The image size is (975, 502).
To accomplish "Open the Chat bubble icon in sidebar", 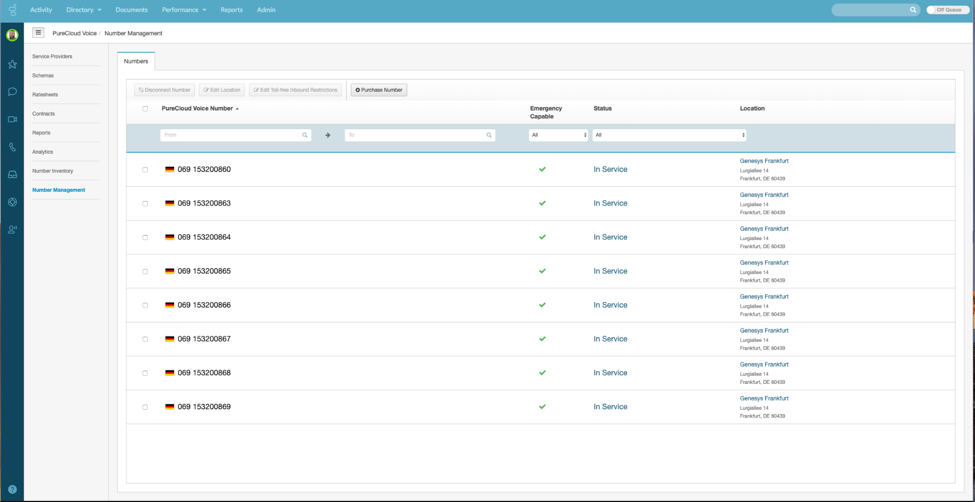I will [x=12, y=91].
